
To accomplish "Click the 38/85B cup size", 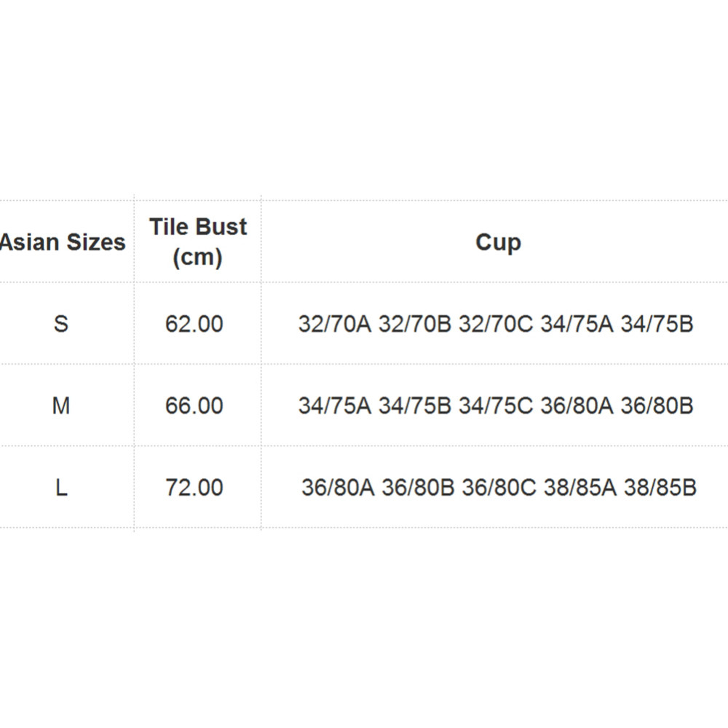I will click(660, 487).
